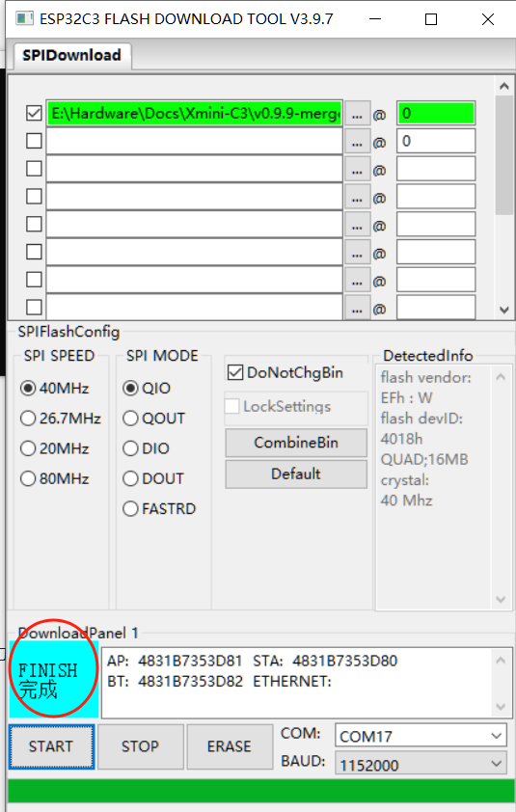Viewport: 516px width, 812px height.
Task: Enable the second file row checkbox
Action: point(34,141)
